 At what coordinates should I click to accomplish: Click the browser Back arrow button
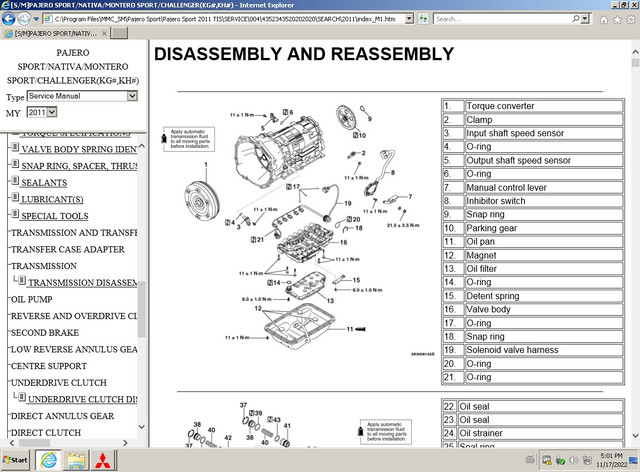[x=9, y=19]
